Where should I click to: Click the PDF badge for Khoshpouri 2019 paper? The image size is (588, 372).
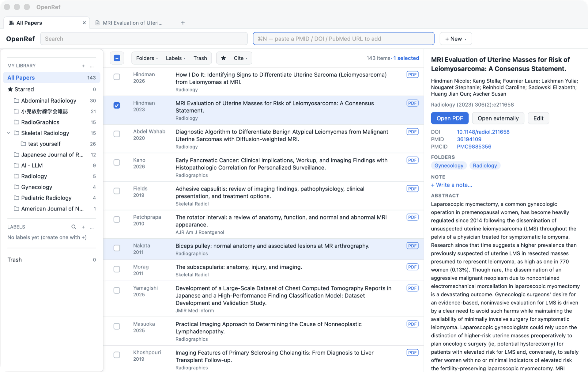[x=413, y=352]
